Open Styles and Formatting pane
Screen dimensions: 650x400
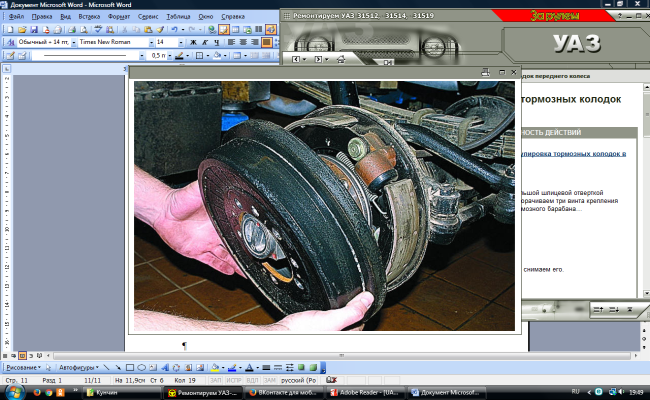pos(10,42)
